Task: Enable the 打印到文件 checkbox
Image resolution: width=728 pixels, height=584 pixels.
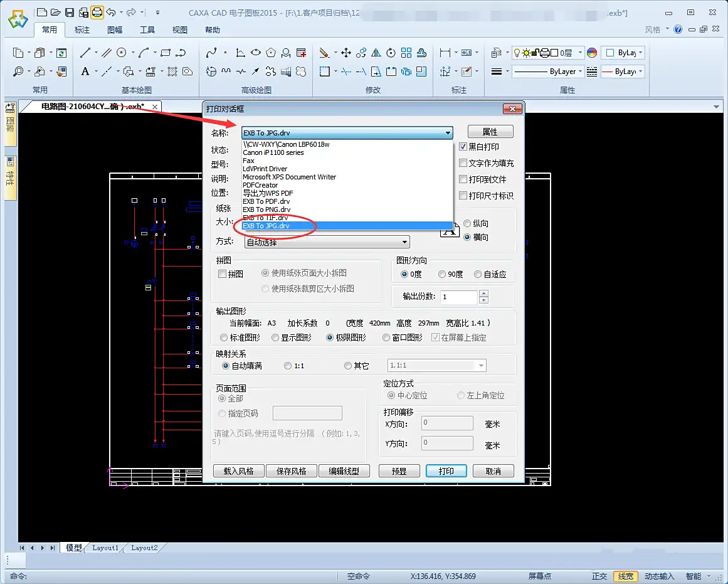Action: 463,179
